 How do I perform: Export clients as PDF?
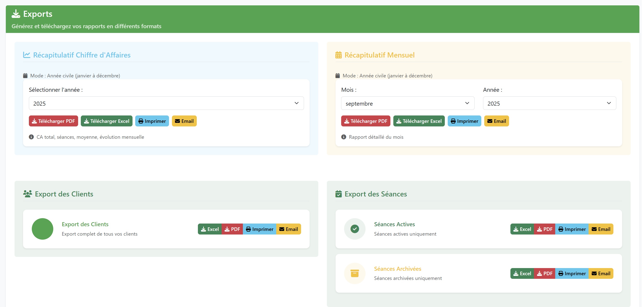coord(232,229)
